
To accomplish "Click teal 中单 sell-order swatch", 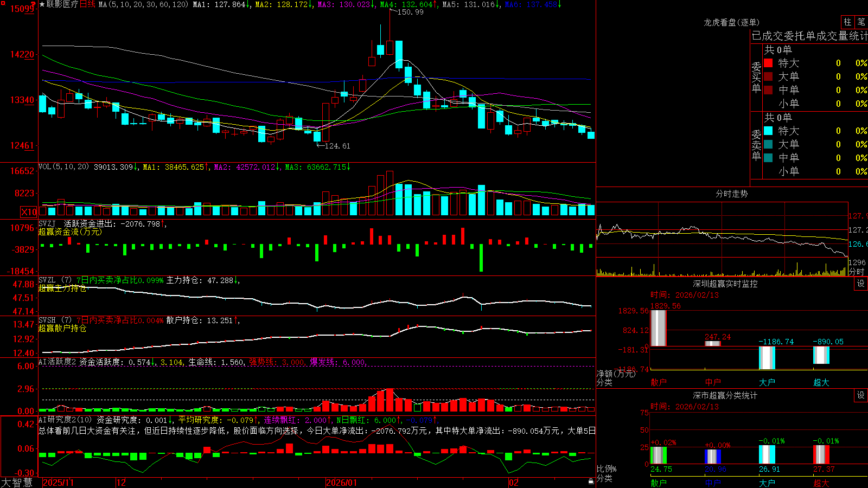I will (768, 158).
